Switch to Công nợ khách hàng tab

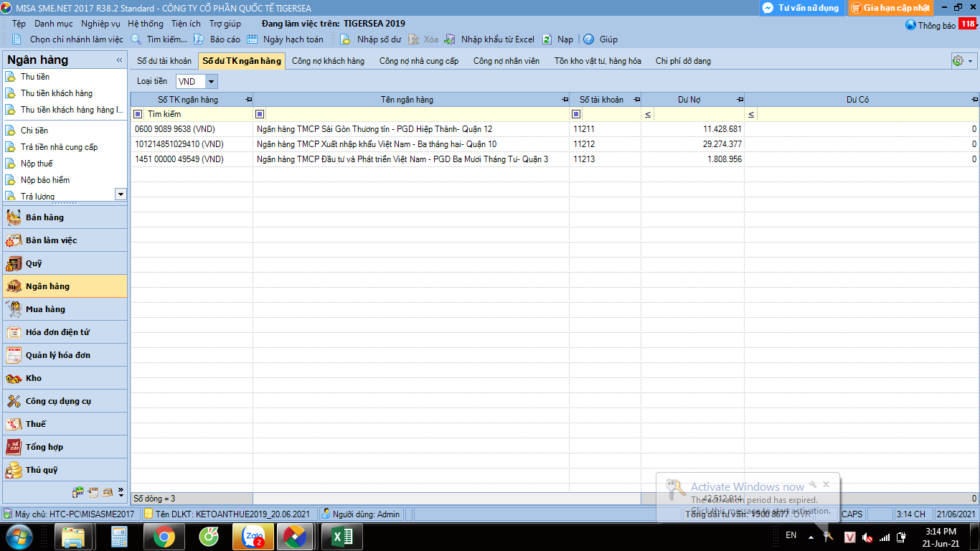tap(328, 61)
